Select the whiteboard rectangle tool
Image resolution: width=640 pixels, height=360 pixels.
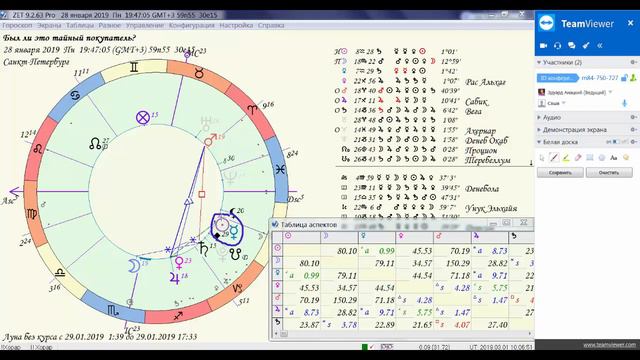pos(590,158)
